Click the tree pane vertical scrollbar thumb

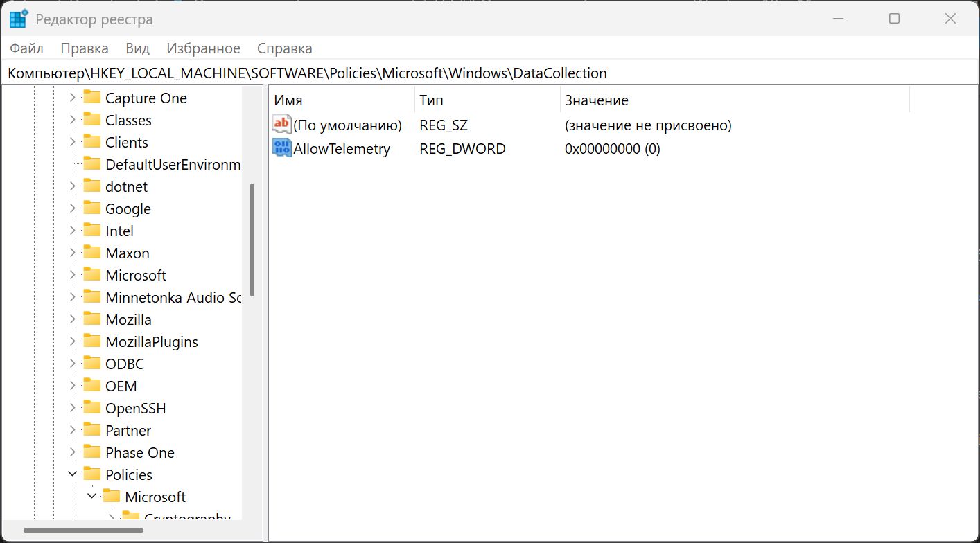pyautogui.click(x=252, y=239)
